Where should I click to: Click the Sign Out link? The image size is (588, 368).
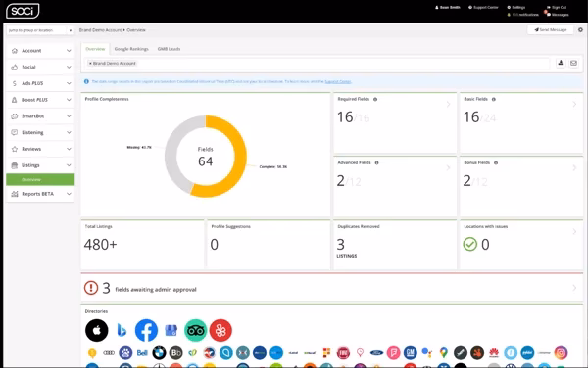point(557,7)
